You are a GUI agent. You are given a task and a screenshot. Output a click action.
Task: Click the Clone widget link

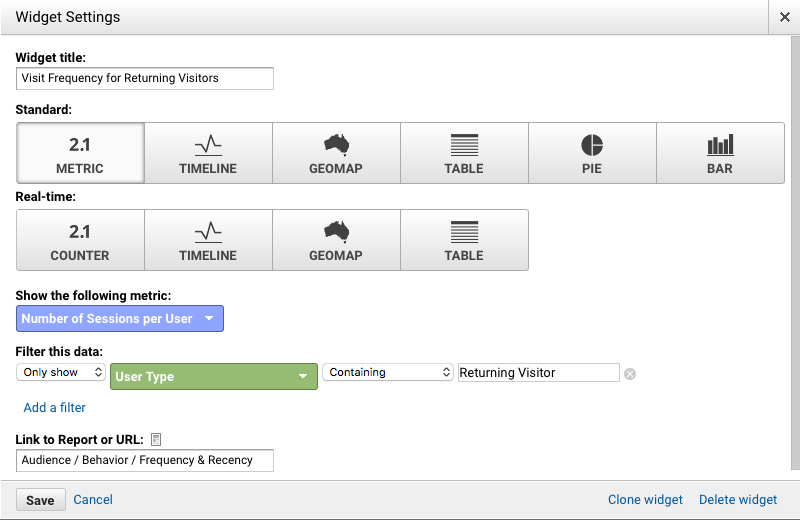[x=645, y=500]
